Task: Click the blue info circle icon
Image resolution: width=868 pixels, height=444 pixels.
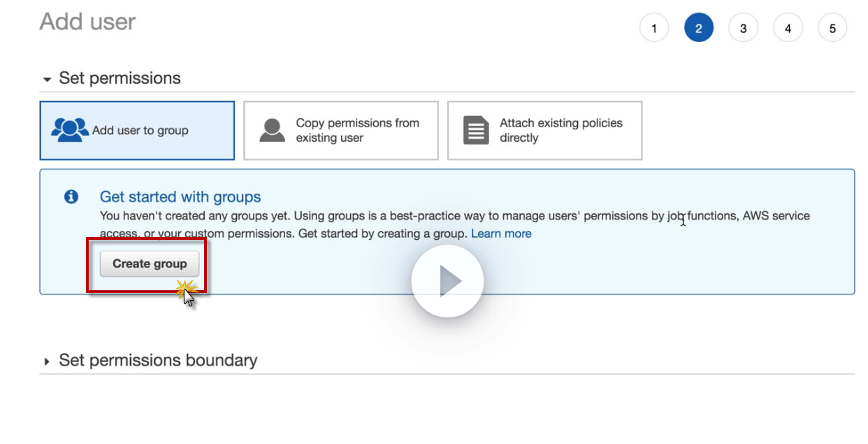Action: click(71, 197)
